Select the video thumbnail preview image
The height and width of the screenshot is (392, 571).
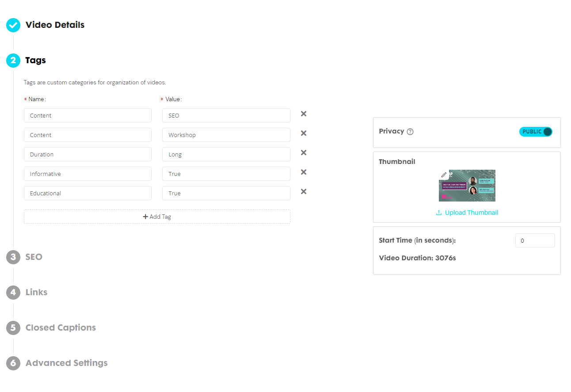pos(467,186)
